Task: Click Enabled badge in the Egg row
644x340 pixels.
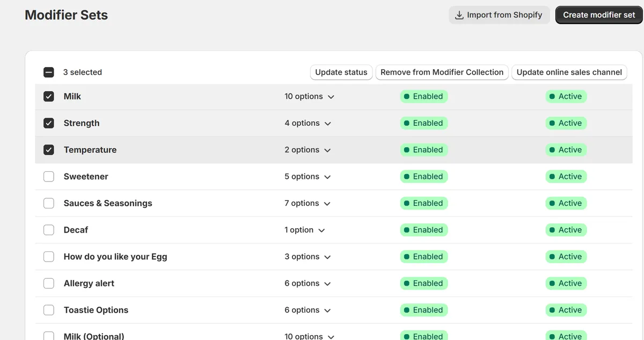Action: 424,257
